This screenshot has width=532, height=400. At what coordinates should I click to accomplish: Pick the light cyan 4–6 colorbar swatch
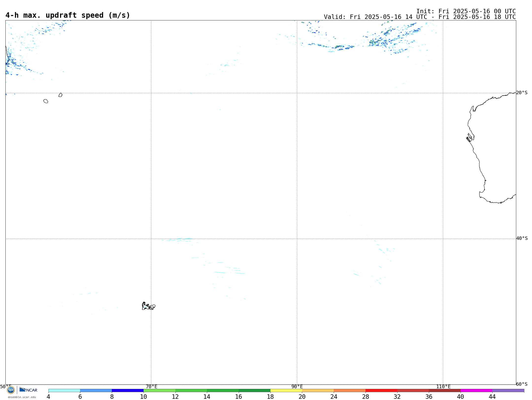click(64, 391)
